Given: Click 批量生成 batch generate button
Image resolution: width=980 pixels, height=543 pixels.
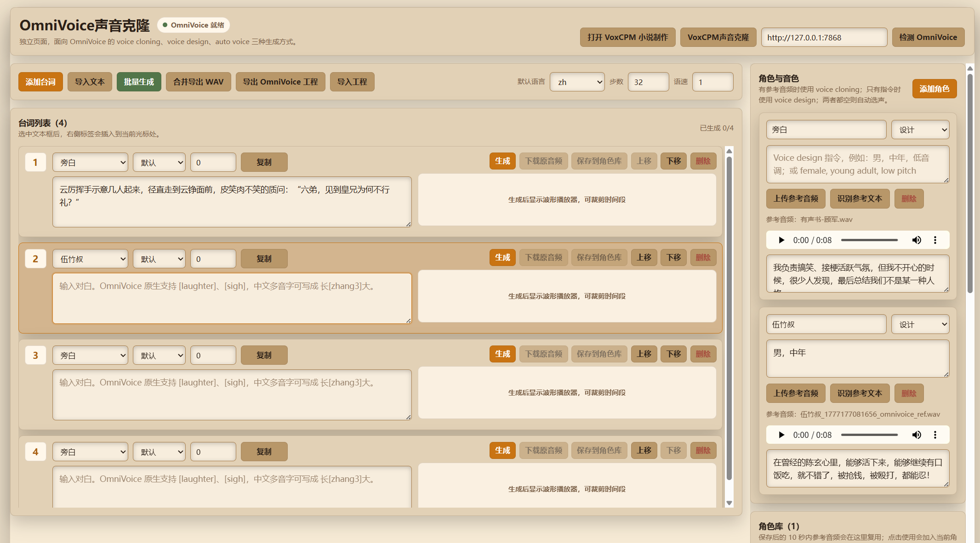Looking at the screenshot, I should click(x=139, y=82).
